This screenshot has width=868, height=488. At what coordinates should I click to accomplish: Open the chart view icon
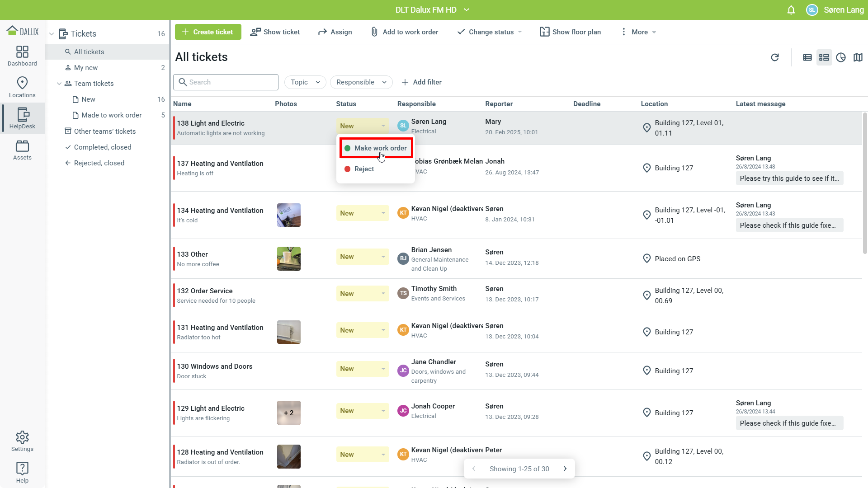840,57
